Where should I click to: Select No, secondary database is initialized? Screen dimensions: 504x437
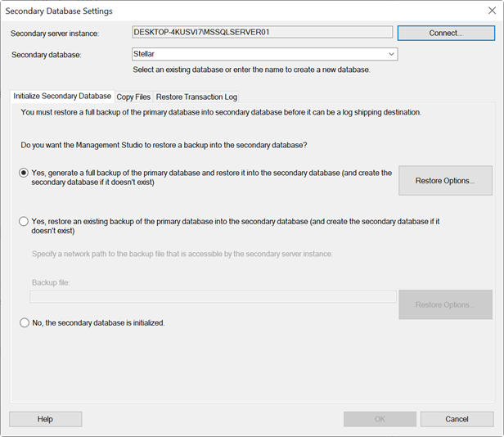25,322
